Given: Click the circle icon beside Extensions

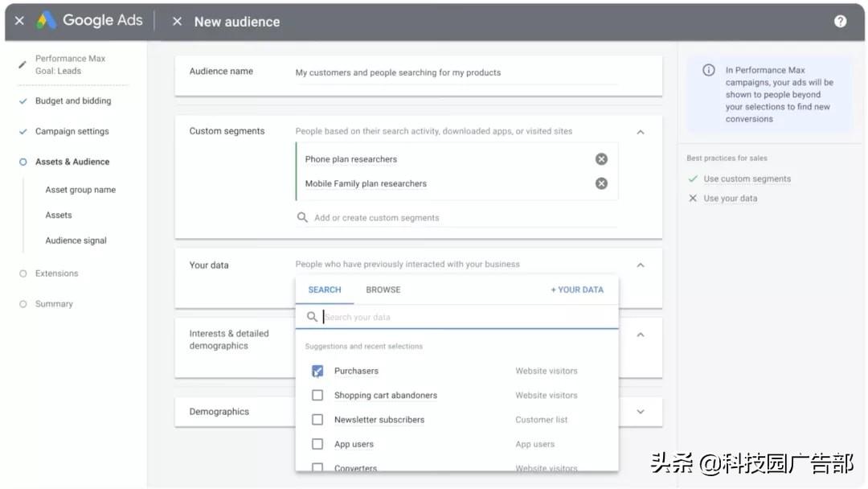Looking at the screenshot, I should [x=23, y=273].
